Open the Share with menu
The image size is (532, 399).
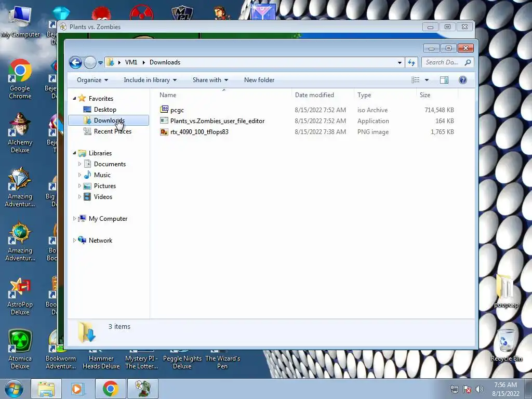pyautogui.click(x=210, y=80)
